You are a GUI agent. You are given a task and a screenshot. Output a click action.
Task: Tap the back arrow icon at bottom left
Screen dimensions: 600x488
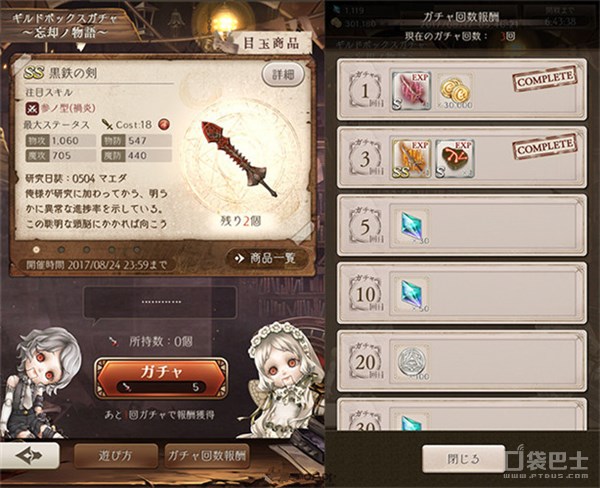pos(29,455)
